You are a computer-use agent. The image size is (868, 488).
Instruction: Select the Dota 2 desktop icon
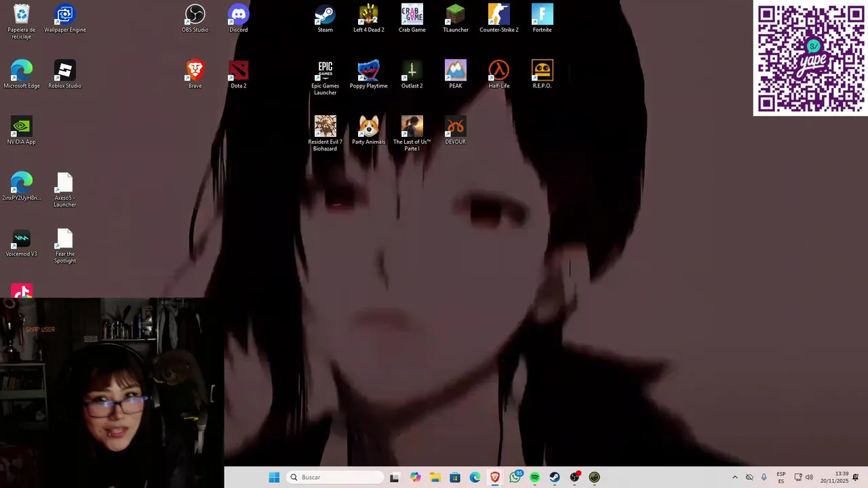coord(239,75)
